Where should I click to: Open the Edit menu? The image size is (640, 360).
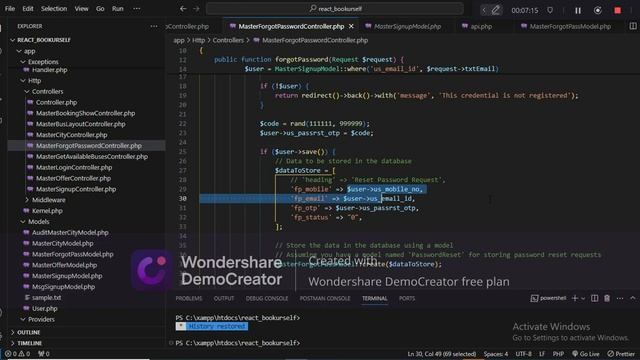28,9
